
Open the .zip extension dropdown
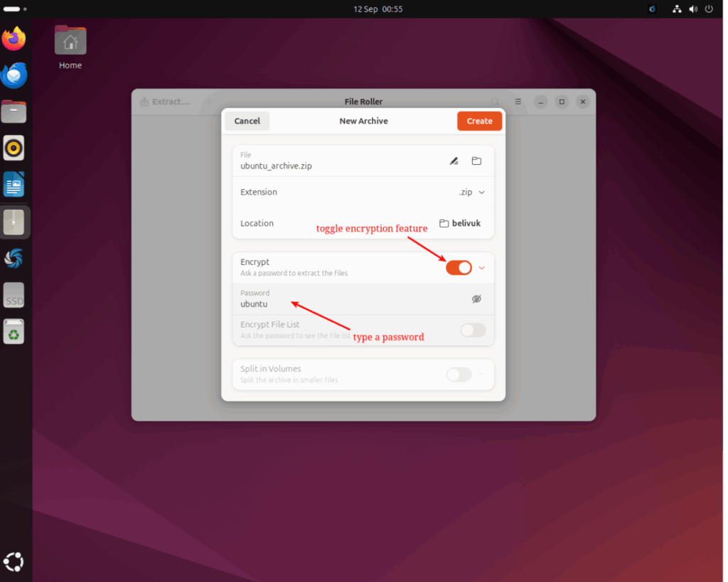point(471,192)
